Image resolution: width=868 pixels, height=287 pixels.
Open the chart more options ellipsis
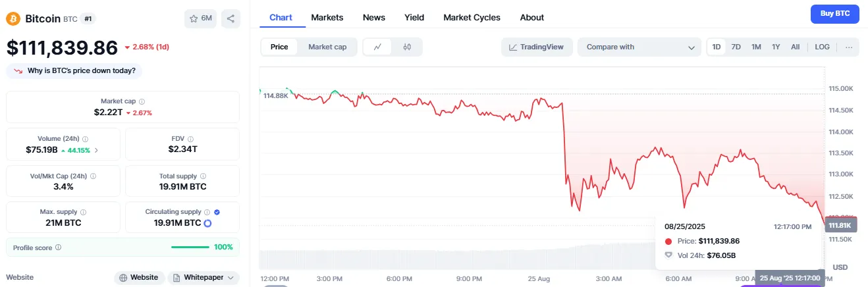point(849,47)
